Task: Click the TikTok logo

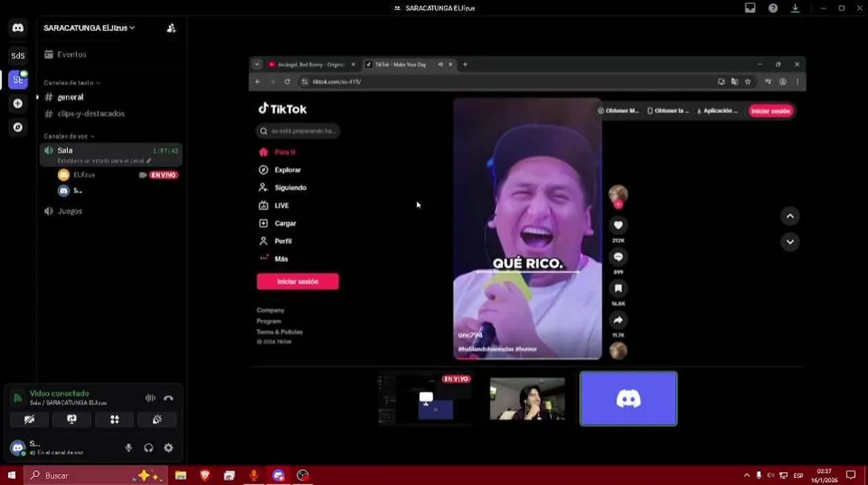Action: 283,109
